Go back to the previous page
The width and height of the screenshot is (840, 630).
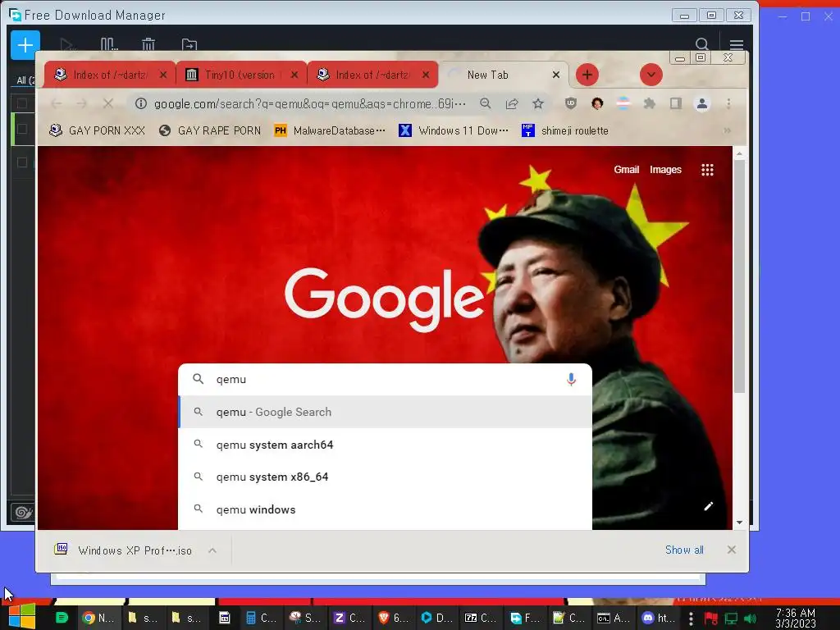click(57, 103)
